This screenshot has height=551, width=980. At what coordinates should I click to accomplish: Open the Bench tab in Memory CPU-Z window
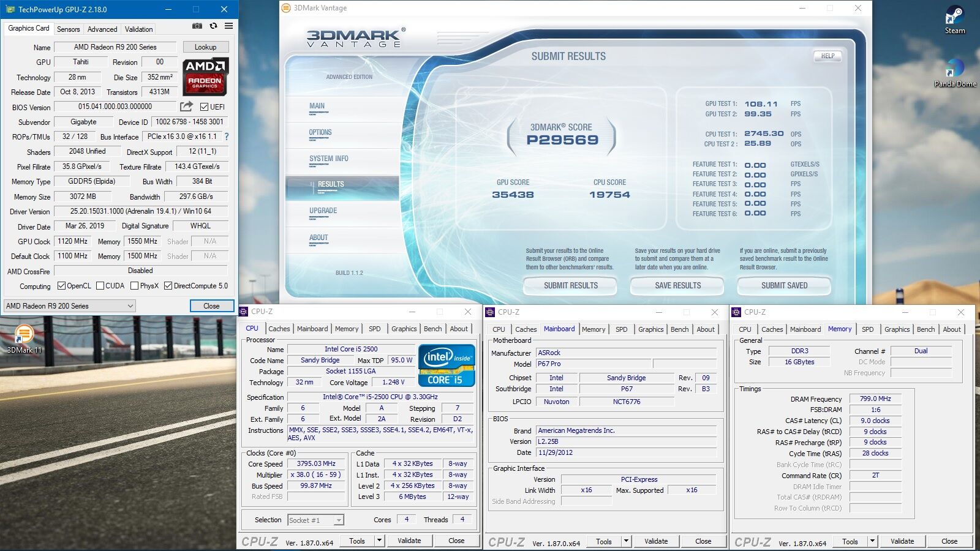(x=925, y=329)
